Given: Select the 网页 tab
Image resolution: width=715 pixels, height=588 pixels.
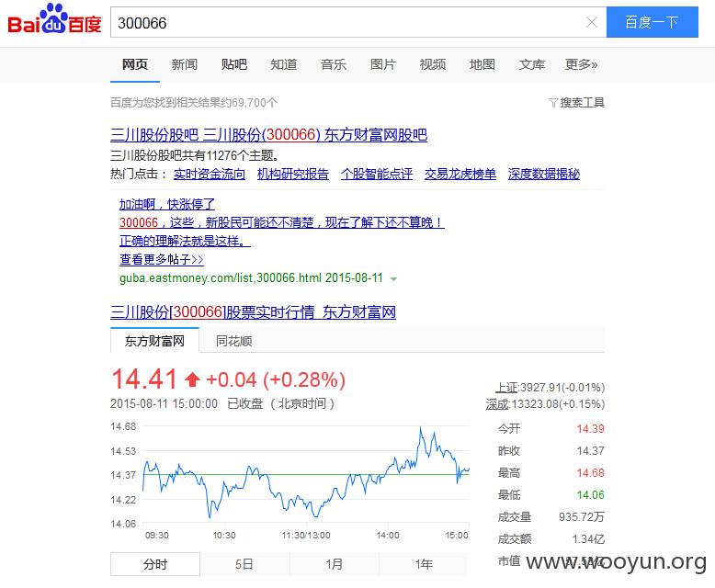Looking at the screenshot, I should click(135, 64).
